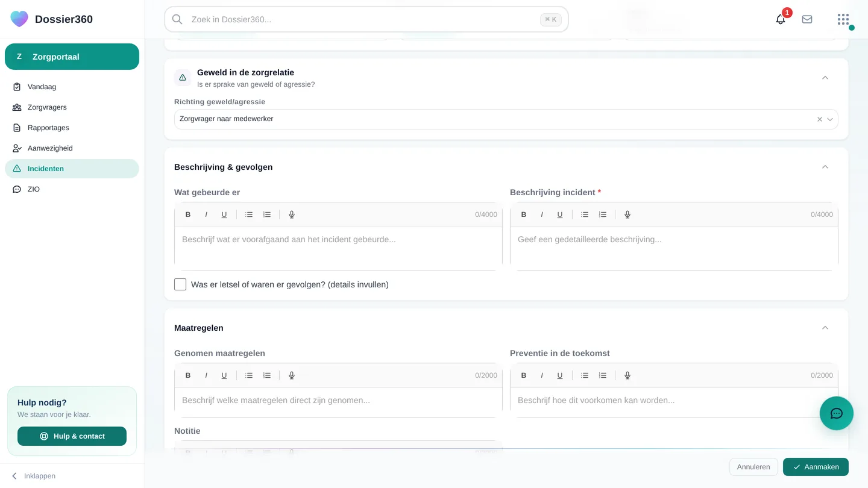Image resolution: width=868 pixels, height=488 pixels.
Task: Open Rapportages in the sidebar
Action: pyautogui.click(x=72, y=128)
